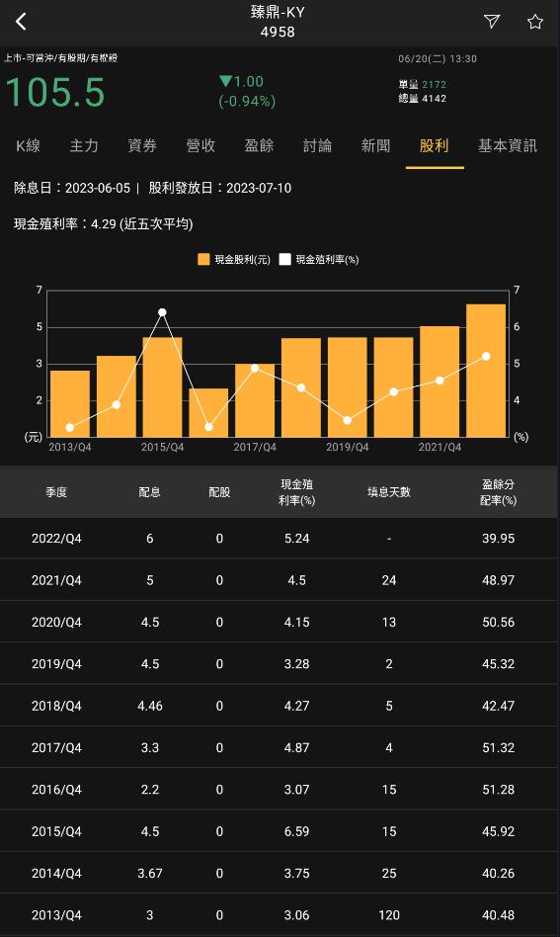Click the 06/20(二) 13:30 timestamp
This screenshot has width=560, height=937.
438,58
